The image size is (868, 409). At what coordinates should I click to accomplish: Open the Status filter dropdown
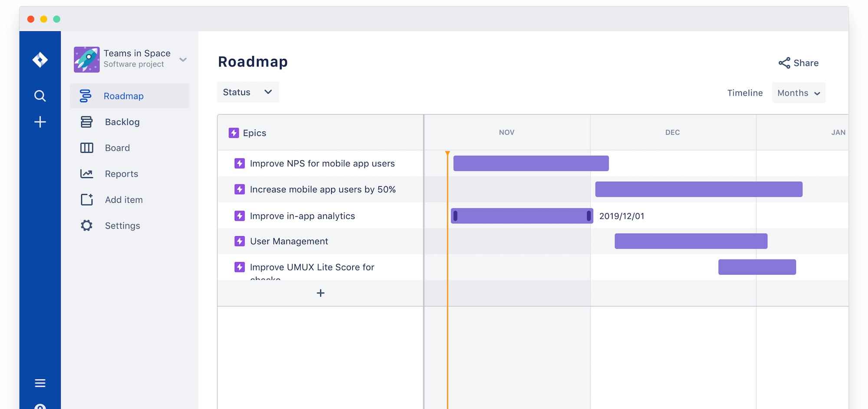click(x=248, y=92)
